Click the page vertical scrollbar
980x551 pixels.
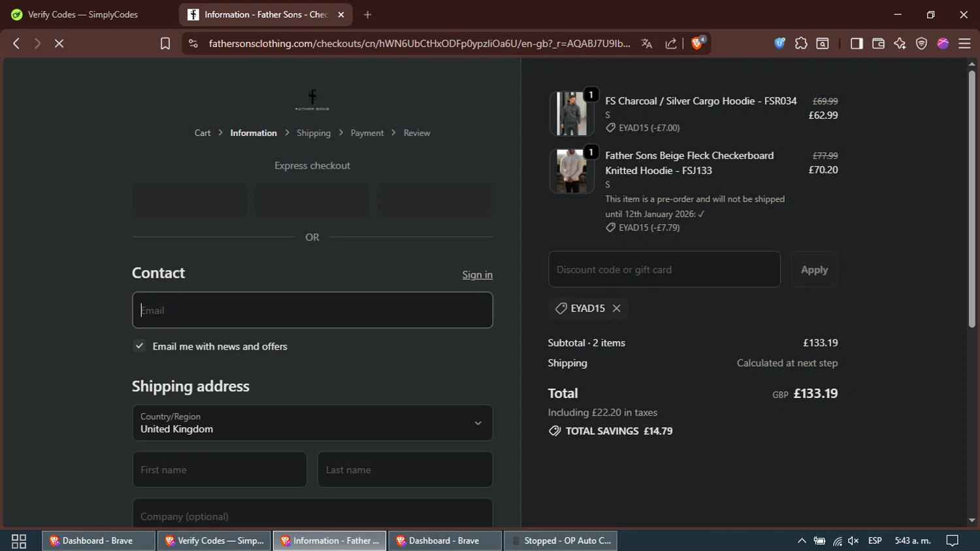(x=972, y=199)
